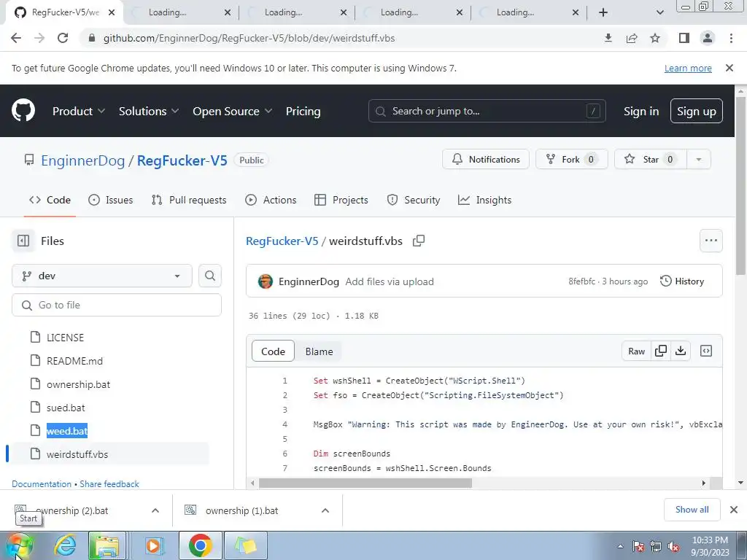747x560 pixels.
Task: Expand the Solutions menu
Action: click(x=149, y=111)
